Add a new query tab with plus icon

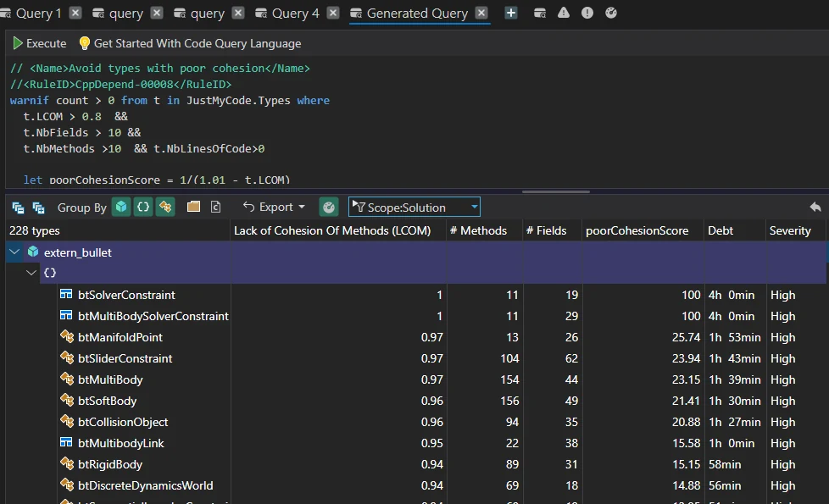click(511, 14)
